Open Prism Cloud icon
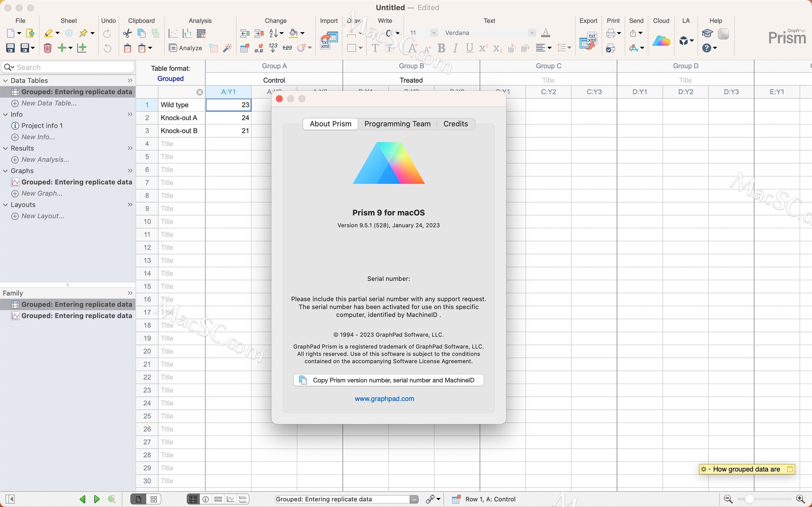Image resolution: width=812 pixels, height=507 pixels. (x=661, y=41)
